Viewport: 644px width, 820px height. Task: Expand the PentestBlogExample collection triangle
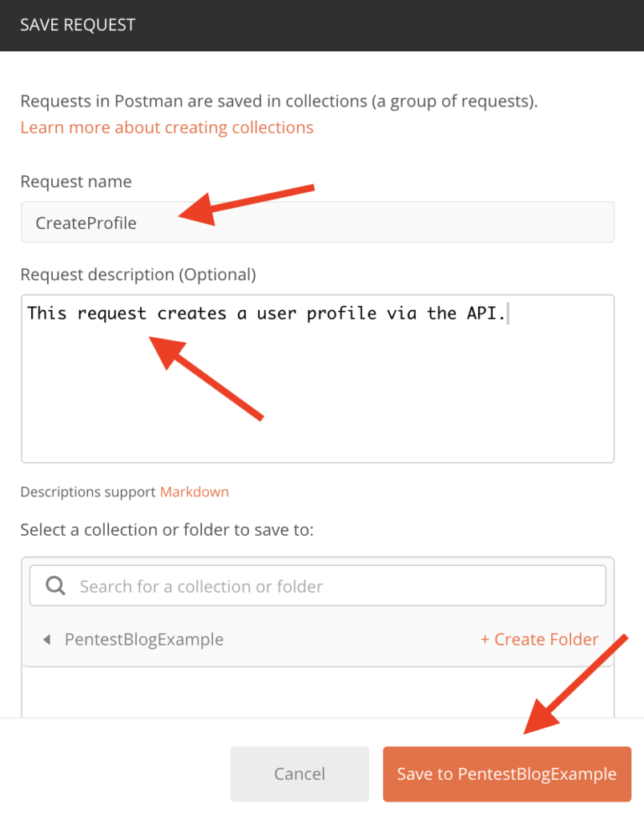click(x=47, y=639)
